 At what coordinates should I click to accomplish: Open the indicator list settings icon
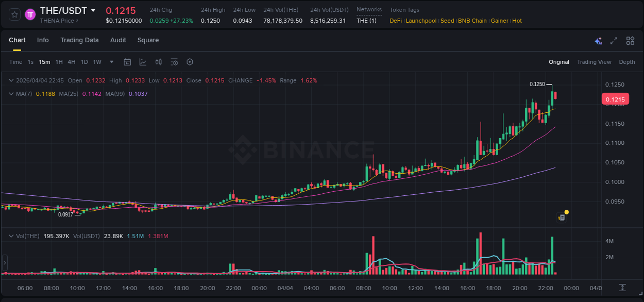pyautogui.click(x=174, y=61)
